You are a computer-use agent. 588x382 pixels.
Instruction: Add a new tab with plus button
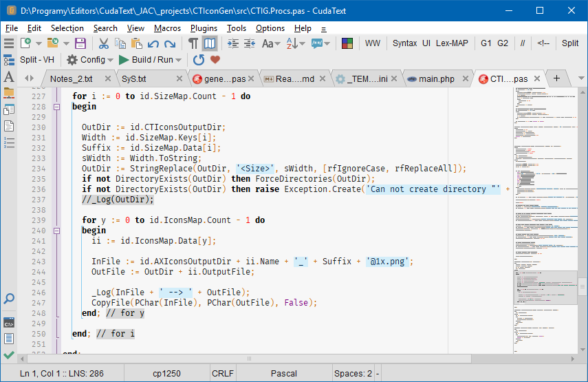[556, 78]
